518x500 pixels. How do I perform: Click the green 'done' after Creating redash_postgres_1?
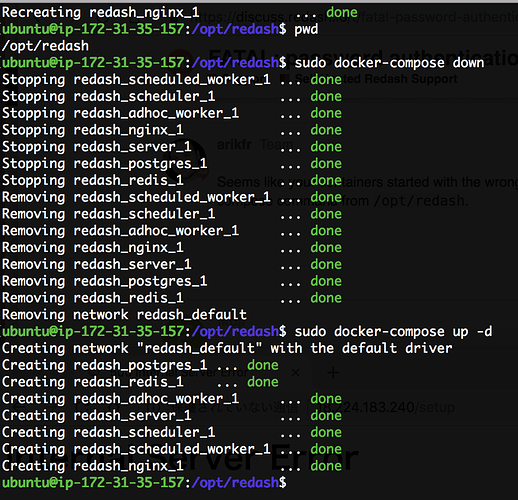coord(263,365)
